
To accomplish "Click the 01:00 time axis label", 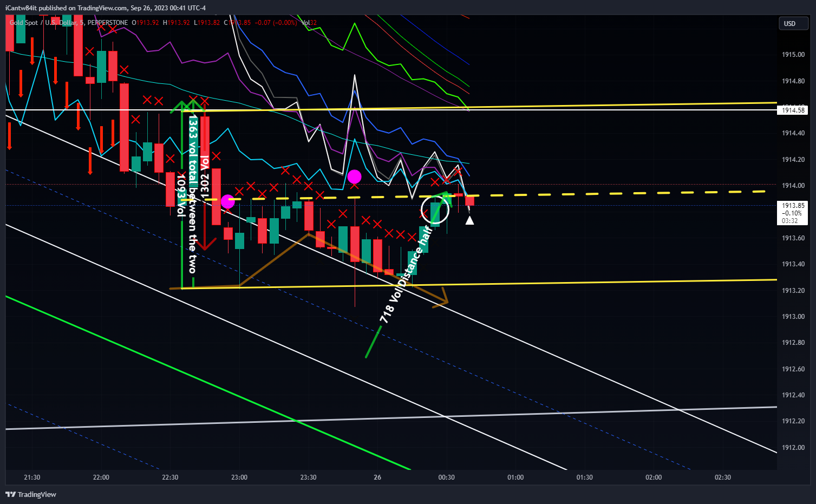I will (515, 477).
